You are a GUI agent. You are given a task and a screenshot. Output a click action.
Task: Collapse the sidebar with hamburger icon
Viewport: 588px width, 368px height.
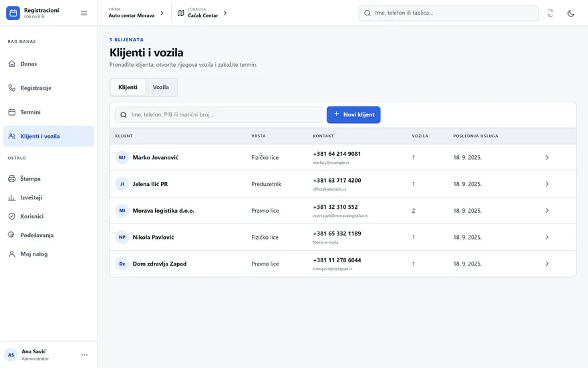(84, 13)
